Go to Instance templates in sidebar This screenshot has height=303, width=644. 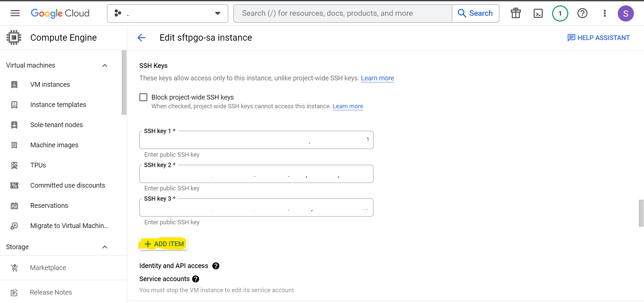pyautogui.click(x=58, y=105)
